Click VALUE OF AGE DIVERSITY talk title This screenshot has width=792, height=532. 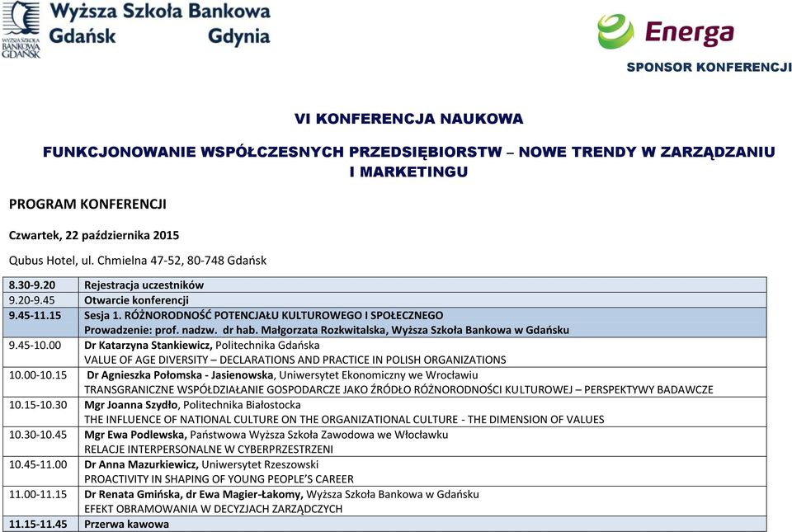(295, 360)
